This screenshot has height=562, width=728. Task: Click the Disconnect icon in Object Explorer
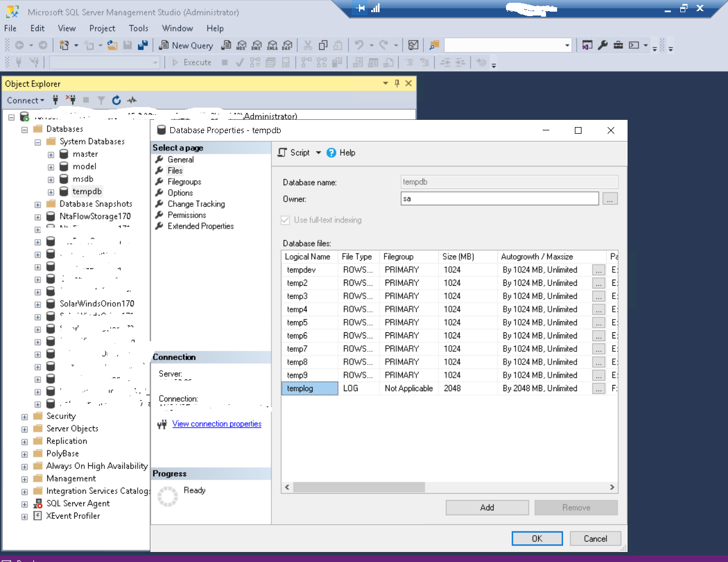(x=71, y=100)
